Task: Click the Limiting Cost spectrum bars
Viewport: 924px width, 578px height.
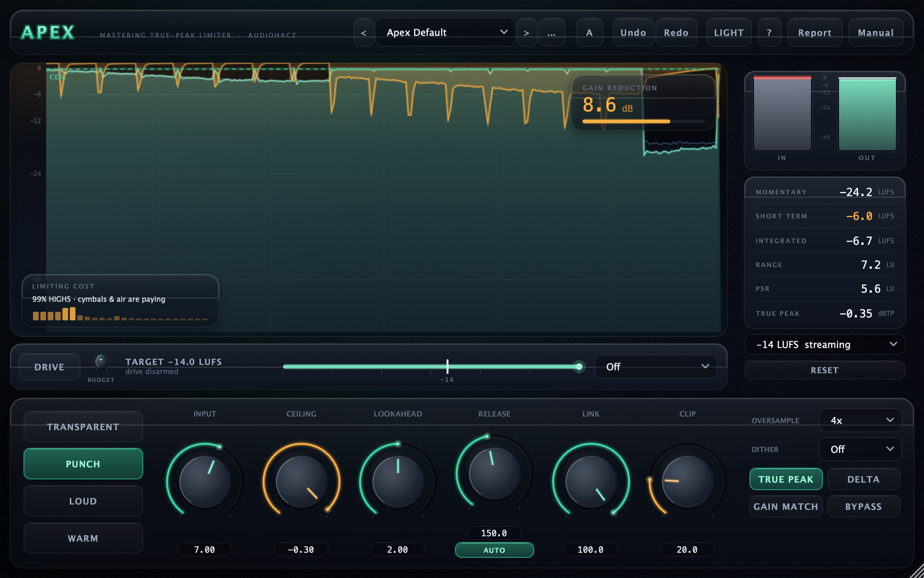Action: [120, 314]
